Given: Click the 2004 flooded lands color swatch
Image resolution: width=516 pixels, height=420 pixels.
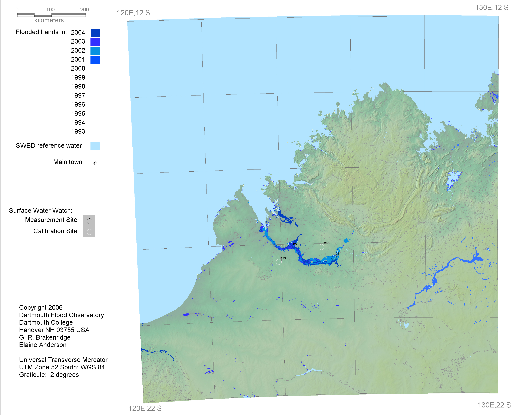Looking at the screenshot, I should [95, 33].
